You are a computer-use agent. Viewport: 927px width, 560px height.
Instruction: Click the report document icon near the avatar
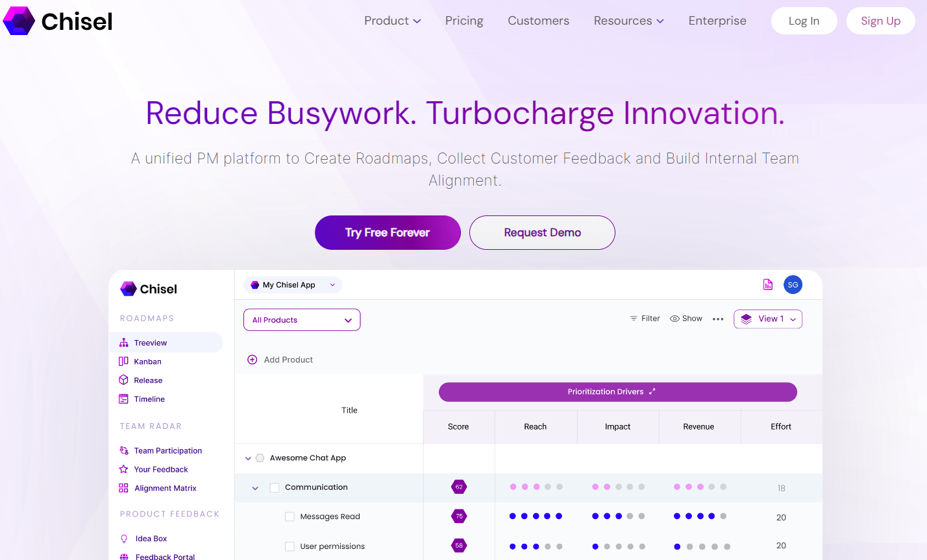point(768,284)
